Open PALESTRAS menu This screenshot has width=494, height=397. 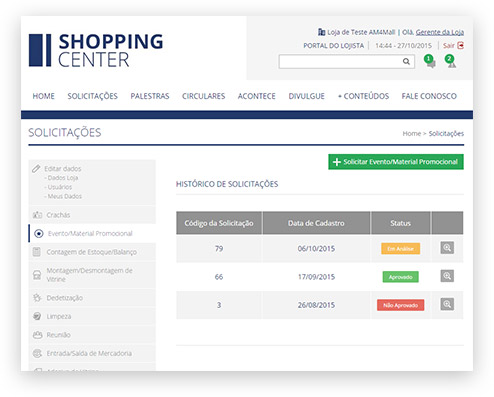pos(150,96)
